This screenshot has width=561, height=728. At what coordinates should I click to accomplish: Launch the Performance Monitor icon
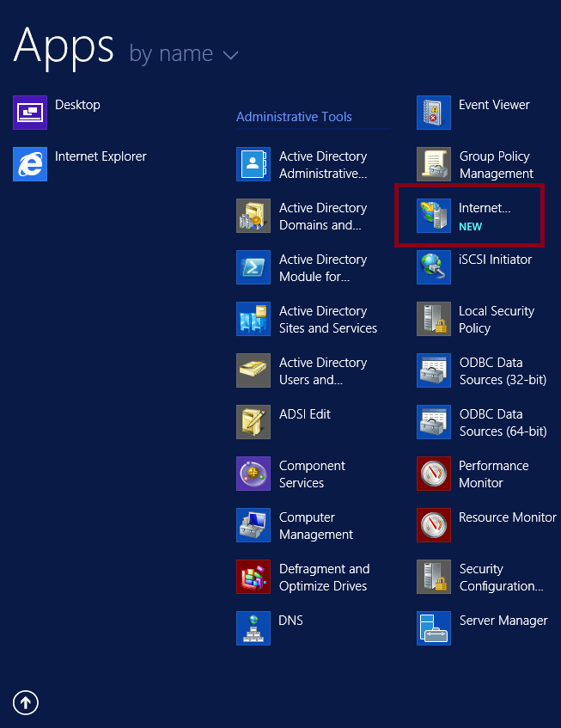click(x=434, y=473)
